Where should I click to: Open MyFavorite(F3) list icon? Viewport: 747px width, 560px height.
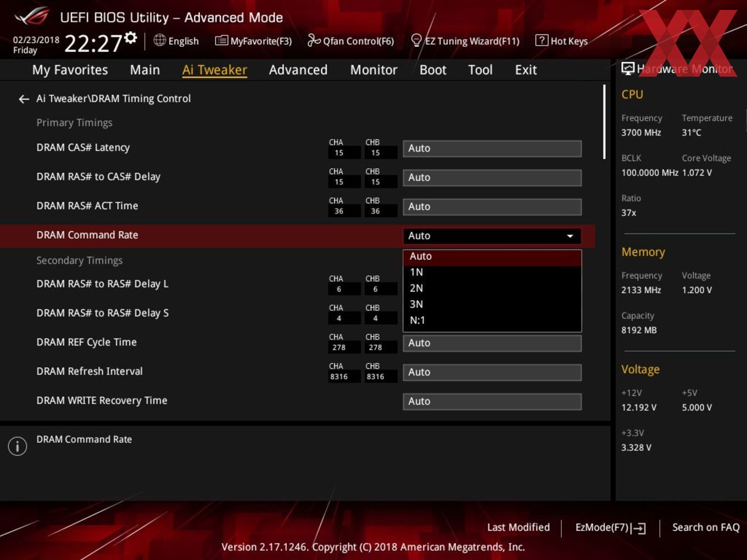pos(221,41)
